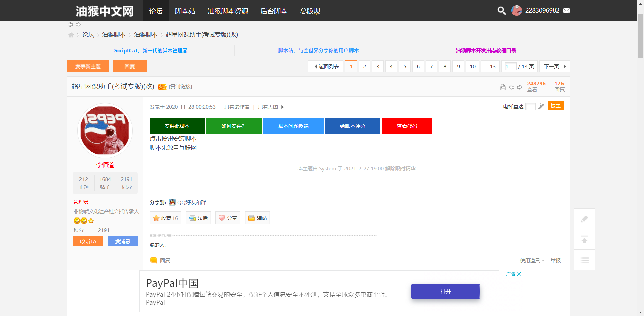
Task: Open 脚本站 share userscripts banner link
Action: click(318, 50)
